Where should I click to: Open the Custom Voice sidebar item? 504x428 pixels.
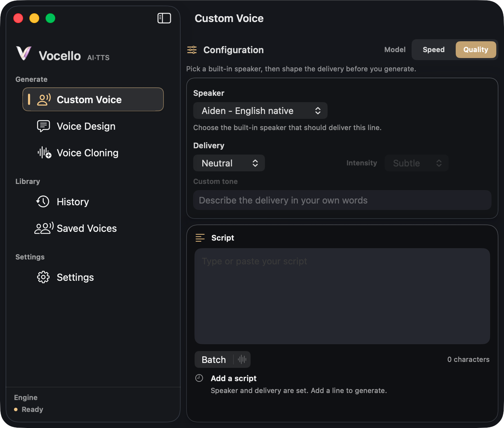93,99
